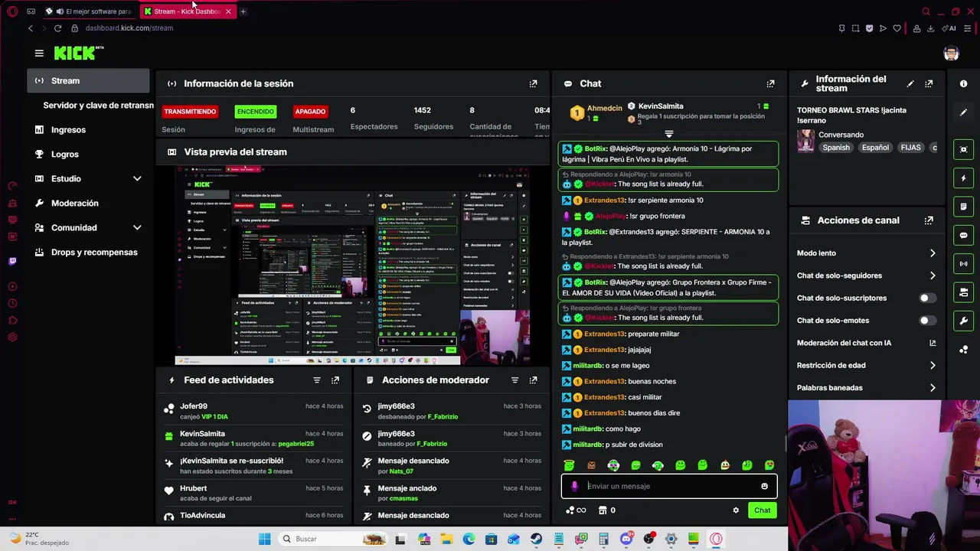Open the emoji picker in the message box
Screen dimensions: 980x551
tap(764, 486)
